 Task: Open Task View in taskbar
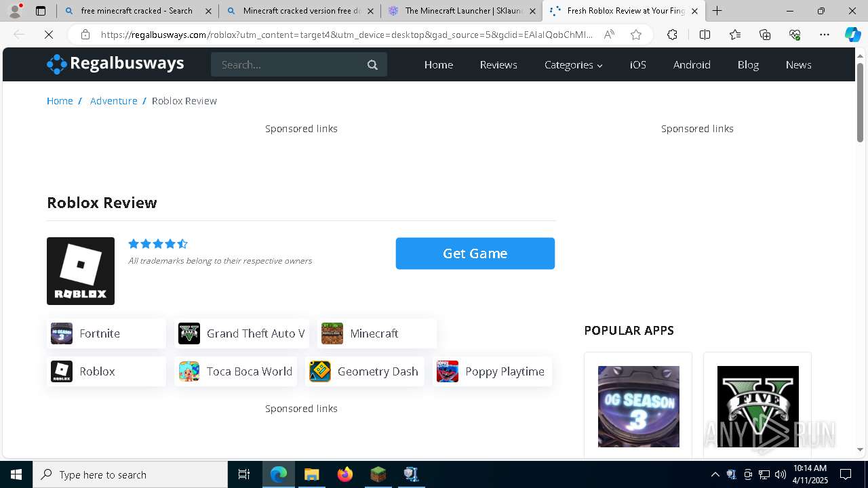pos(244,474)
